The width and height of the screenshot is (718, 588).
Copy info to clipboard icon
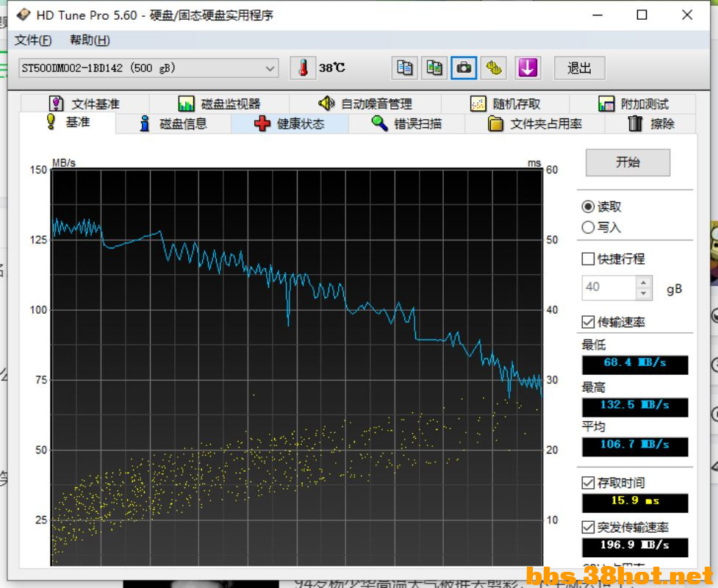[404, 68]
